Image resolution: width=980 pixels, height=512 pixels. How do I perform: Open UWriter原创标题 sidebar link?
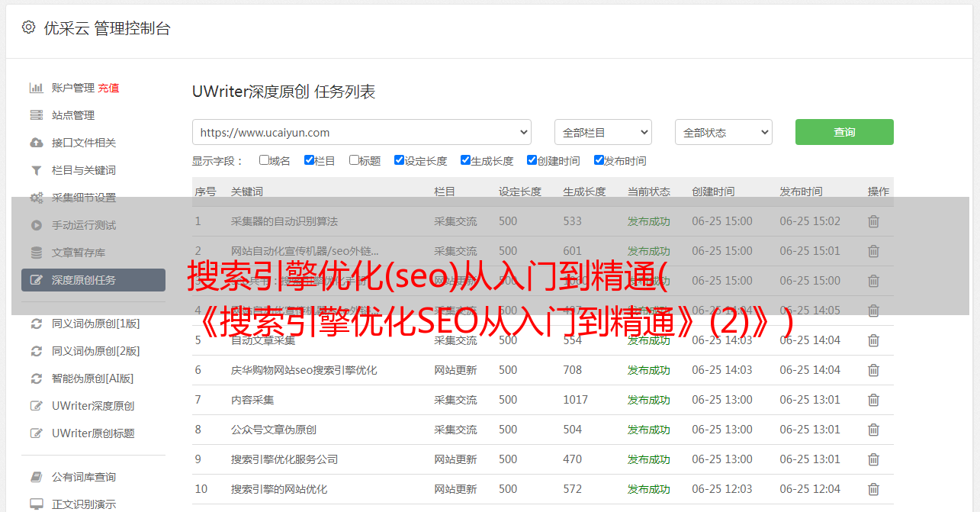coord(93,433)
